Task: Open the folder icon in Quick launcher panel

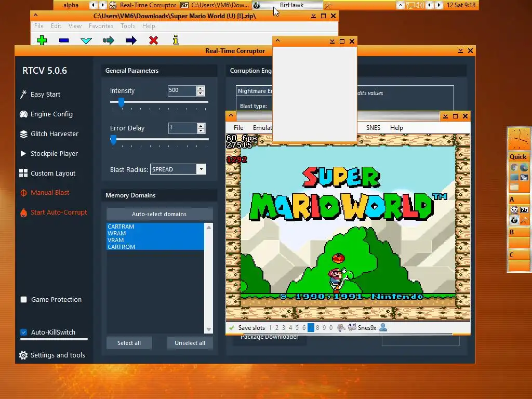Action: click(514, 187)
